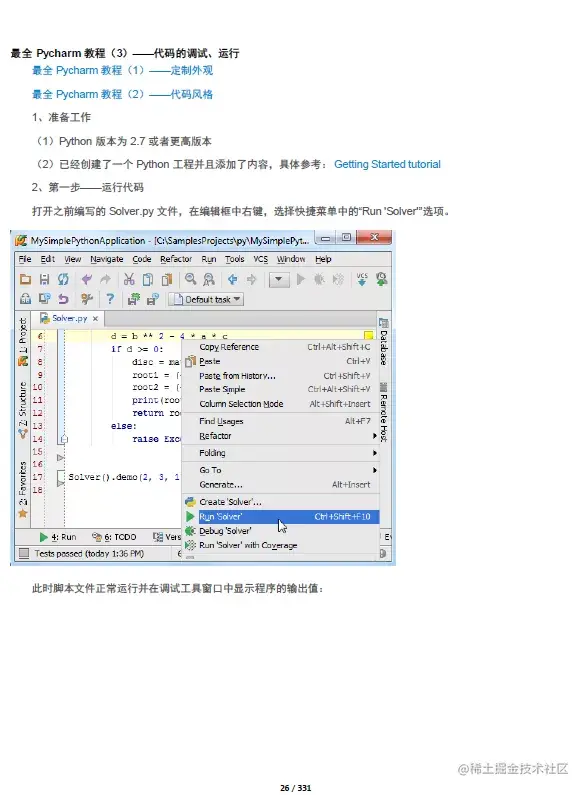The height and width of the screenshot is (795, 588).
Task: Click the VCS update project icon
Action: (x=362, y=279)
